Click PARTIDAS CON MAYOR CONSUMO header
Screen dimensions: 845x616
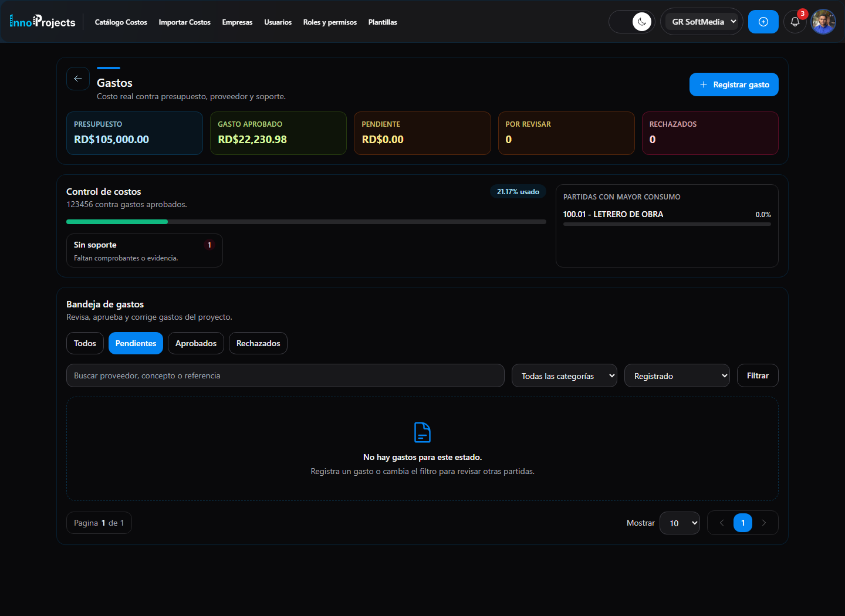tap(622, 197)
